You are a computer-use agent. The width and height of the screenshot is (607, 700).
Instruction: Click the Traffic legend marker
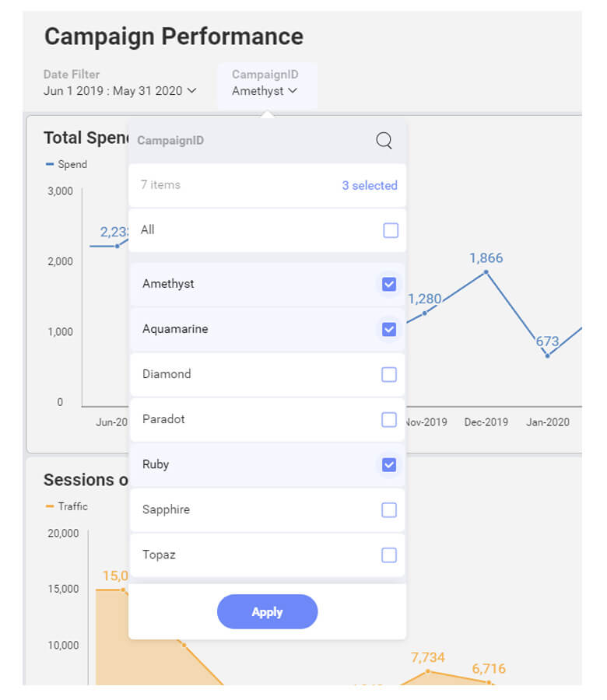[50, 506]
